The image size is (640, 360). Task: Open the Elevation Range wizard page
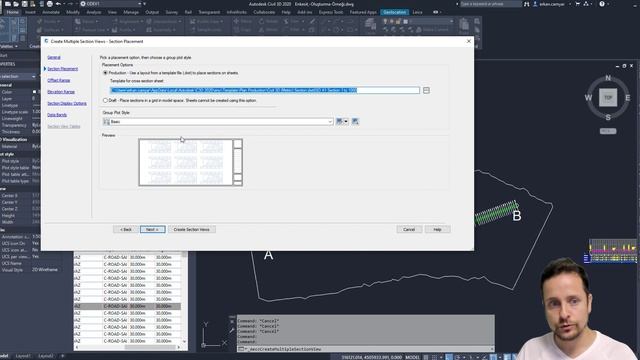61,92
